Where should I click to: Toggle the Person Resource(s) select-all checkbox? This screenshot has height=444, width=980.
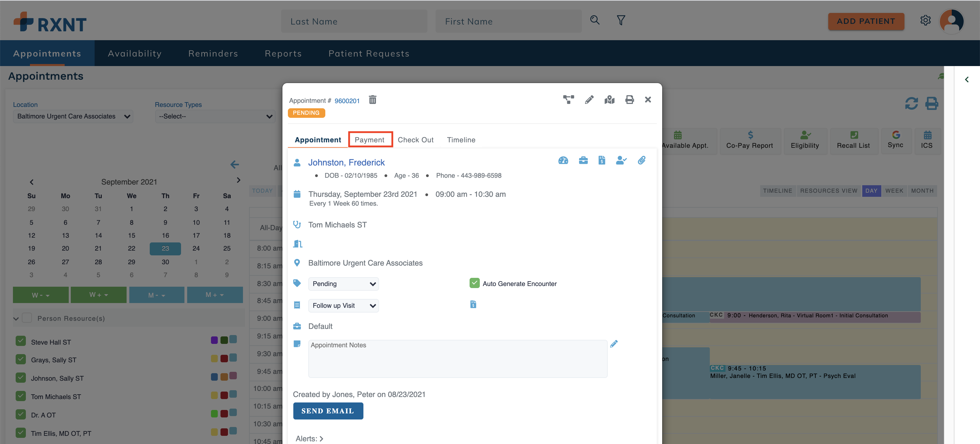click(x=27, y=318)
